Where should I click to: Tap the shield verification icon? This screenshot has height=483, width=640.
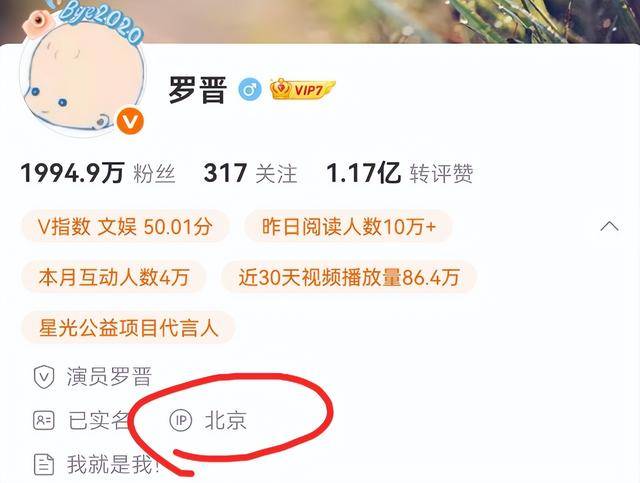tap(44, 376)
